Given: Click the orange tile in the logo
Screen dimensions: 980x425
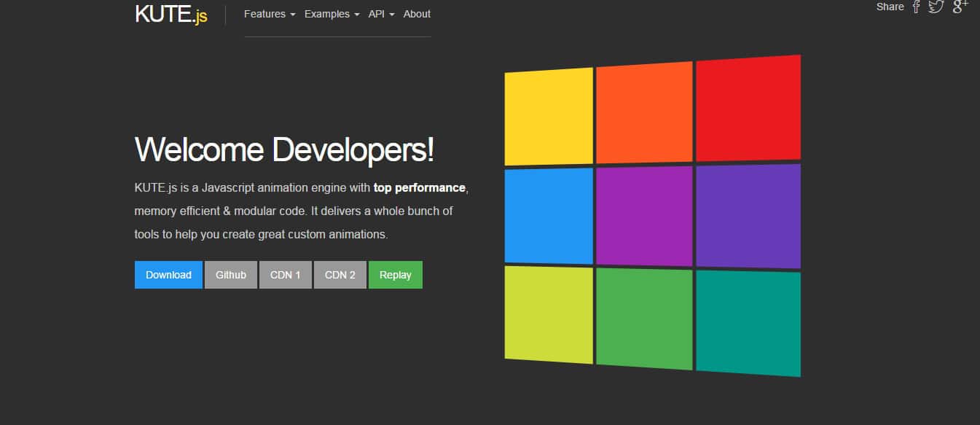Looking at the screenshot, I should pyautogui.click(x=644, y=112).
